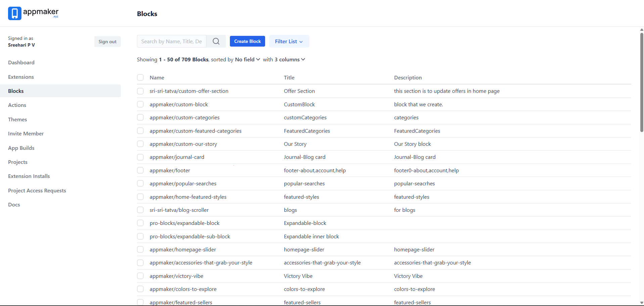Open the Filter List dropdown
This screenshot has width=644, height=306.
(289, 41)
